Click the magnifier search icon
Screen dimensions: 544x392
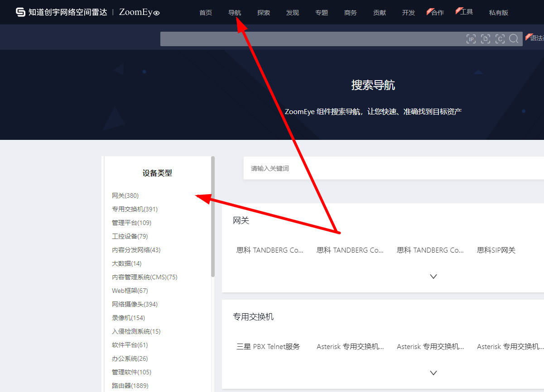tap(514, 39)
